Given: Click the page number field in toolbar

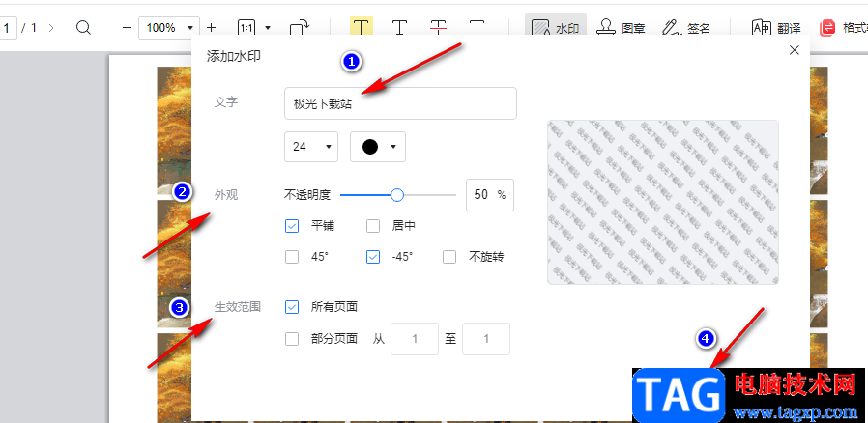Looking at the screenshot, I should [x=8, y=28].
